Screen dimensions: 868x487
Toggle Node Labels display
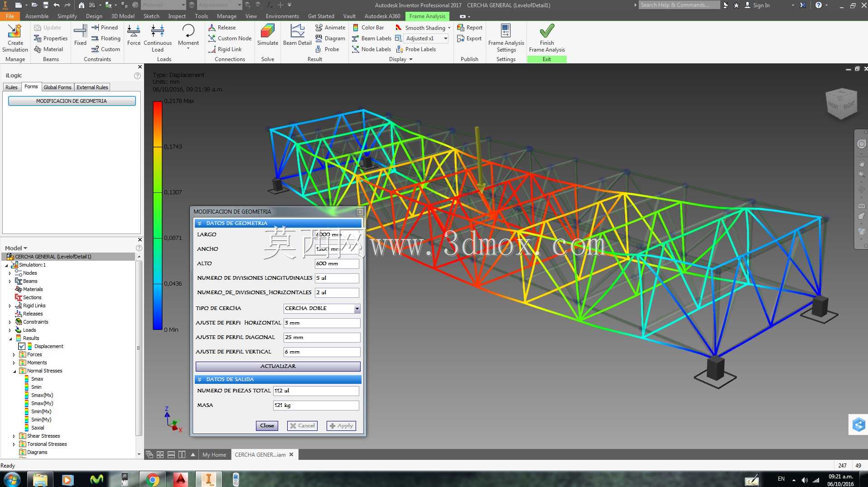(371, 49)
